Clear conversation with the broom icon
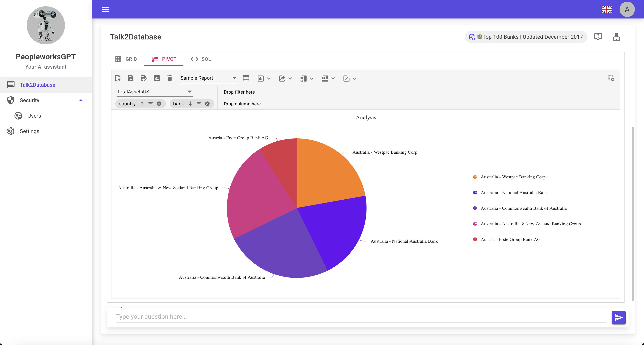The height and width of the screenshot is (345, 644). pos(617,37)
